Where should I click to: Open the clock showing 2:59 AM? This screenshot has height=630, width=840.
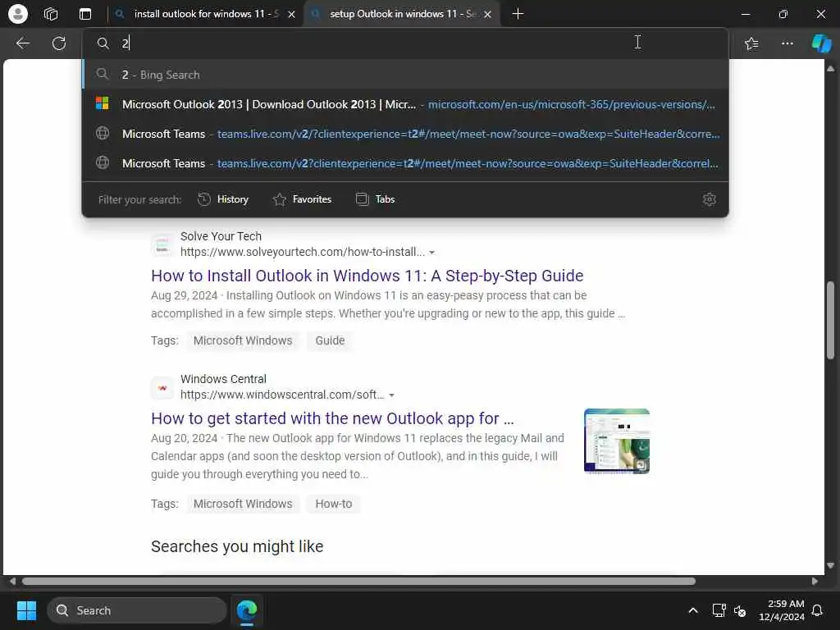781,610
